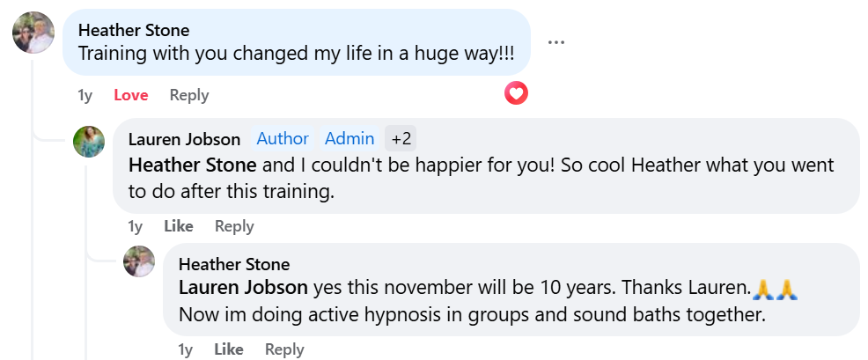868x360 pixels.
Task: Open the Lauren Jobson author name link
Action: click(184, 139)
